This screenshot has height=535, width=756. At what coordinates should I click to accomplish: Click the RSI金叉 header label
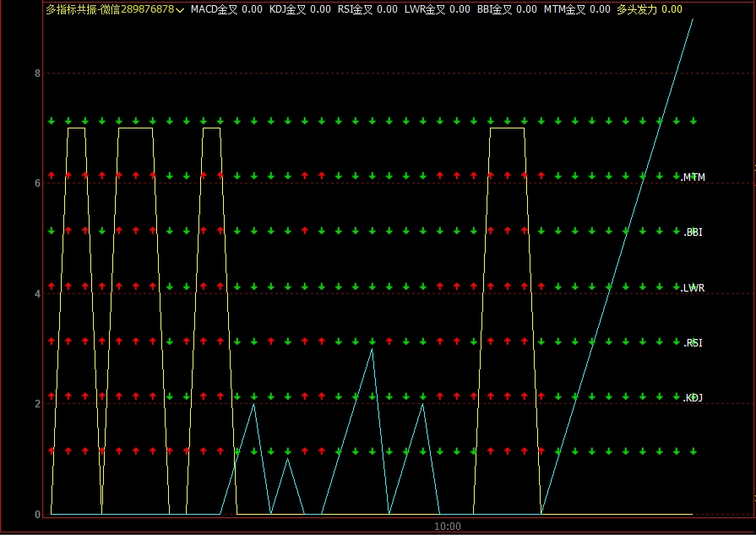click(x=367, y=9)
